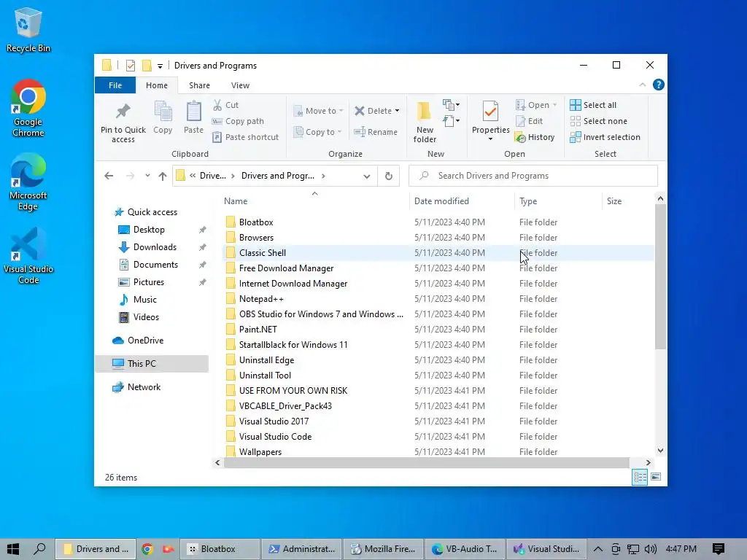Click the Paste clipboard icon
The width and height of the screenshot is (747, 560).
[x=193, y=112]
